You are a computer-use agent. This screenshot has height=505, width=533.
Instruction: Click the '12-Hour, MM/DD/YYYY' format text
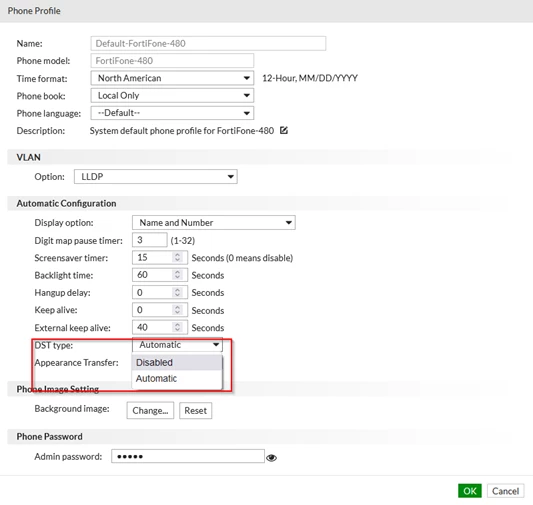click(310, 79)
